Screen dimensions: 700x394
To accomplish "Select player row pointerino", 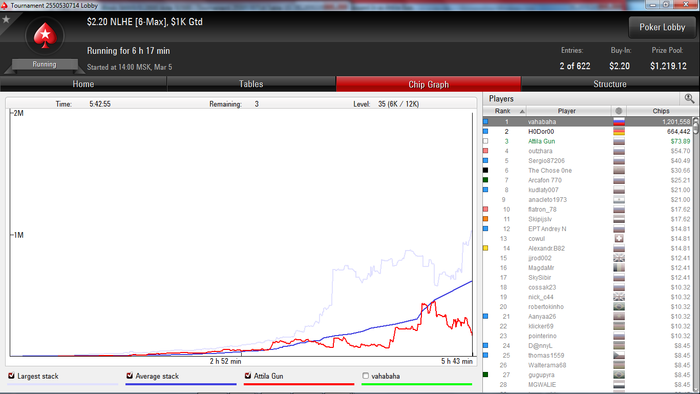I will (x=588, y=336).
